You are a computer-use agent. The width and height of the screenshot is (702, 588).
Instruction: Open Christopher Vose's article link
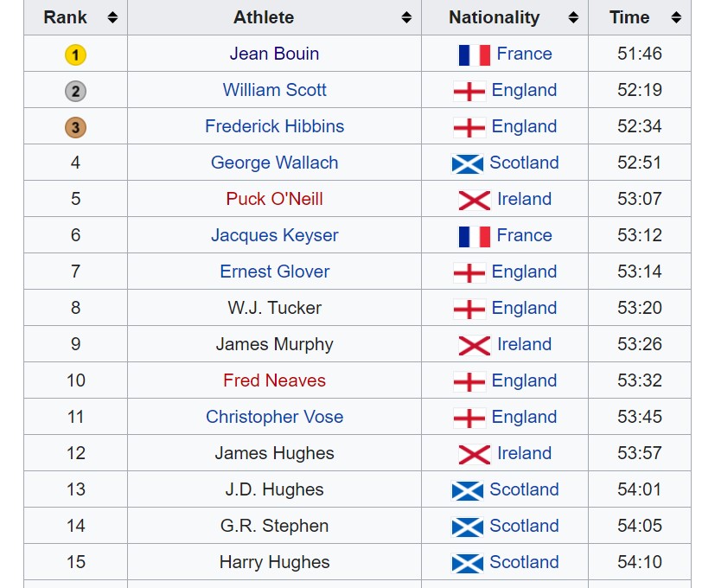point(274,417)
